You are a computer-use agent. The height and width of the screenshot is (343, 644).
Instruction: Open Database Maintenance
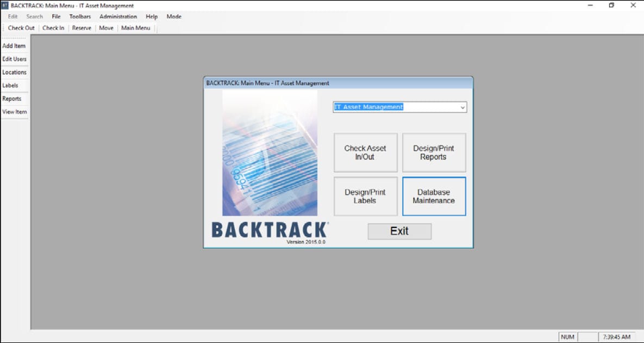pos(434,196)
